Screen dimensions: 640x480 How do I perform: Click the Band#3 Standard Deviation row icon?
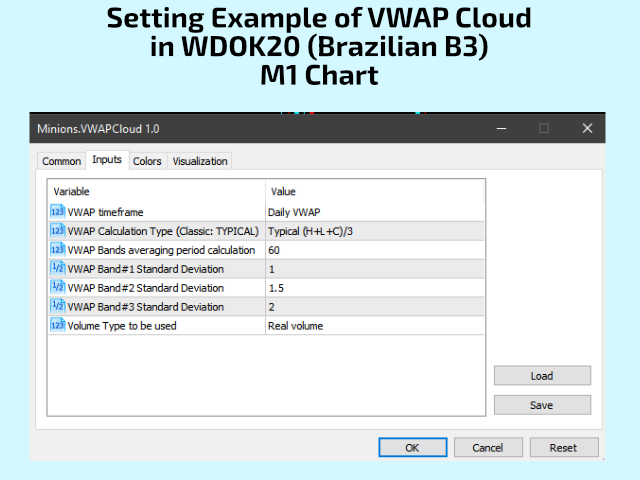pos(57,306)
